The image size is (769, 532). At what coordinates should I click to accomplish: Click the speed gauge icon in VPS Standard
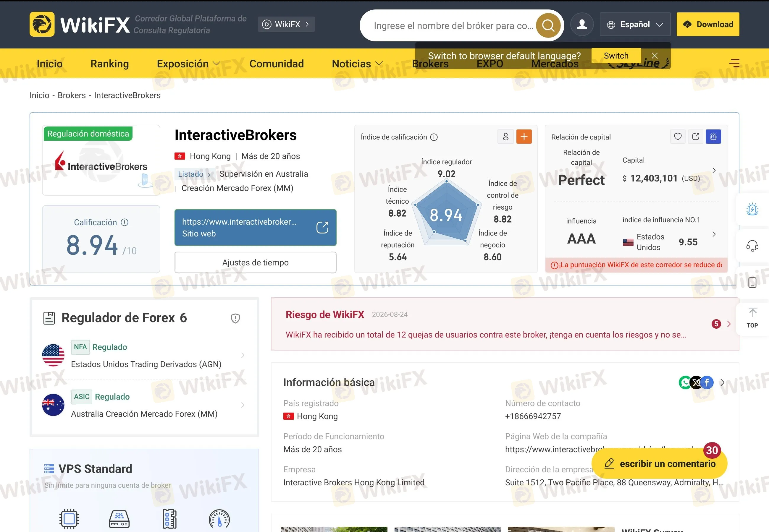pyautogui.click(x=219, y=519)
